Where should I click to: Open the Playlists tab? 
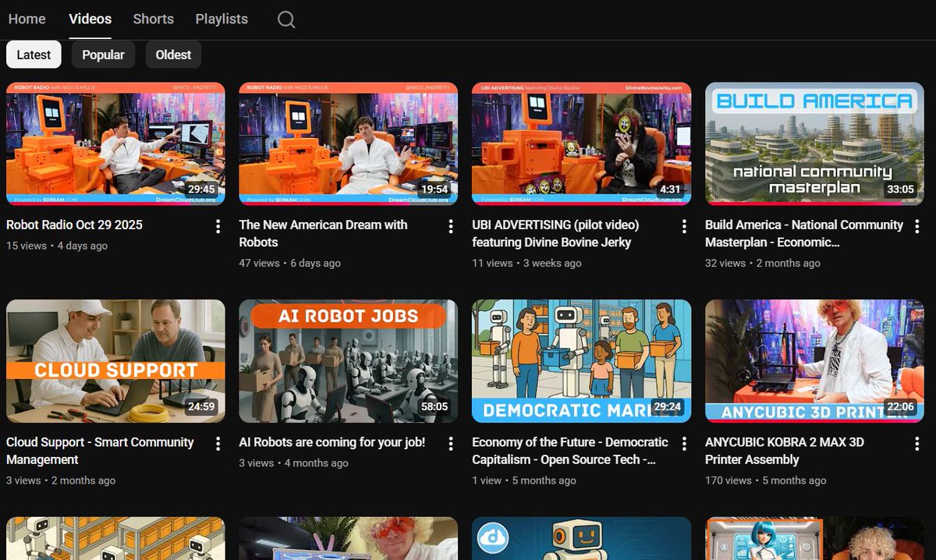(222, 19)
